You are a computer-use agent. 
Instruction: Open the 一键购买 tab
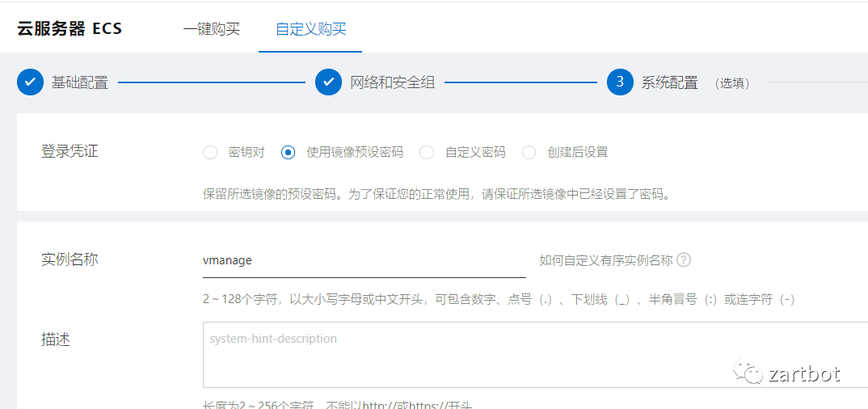coord(212,29)
